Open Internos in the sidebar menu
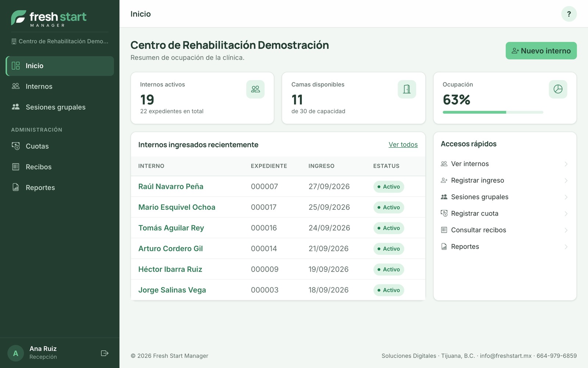The width and height of the screenshot is (588, 368). pos(60,86)
